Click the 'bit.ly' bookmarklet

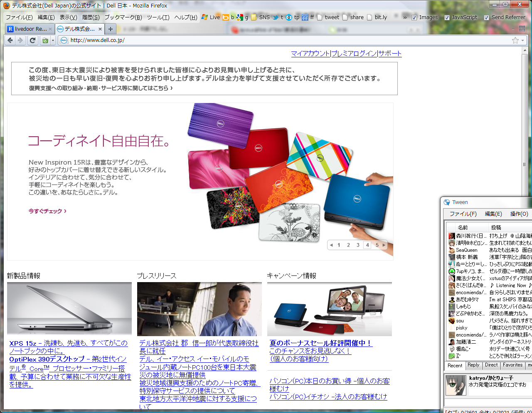[x=377, y=17]
